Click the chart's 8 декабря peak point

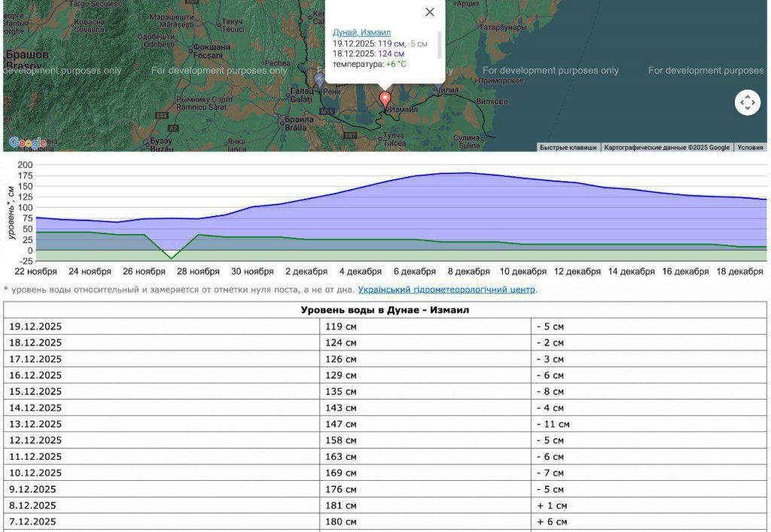(468, 173)
